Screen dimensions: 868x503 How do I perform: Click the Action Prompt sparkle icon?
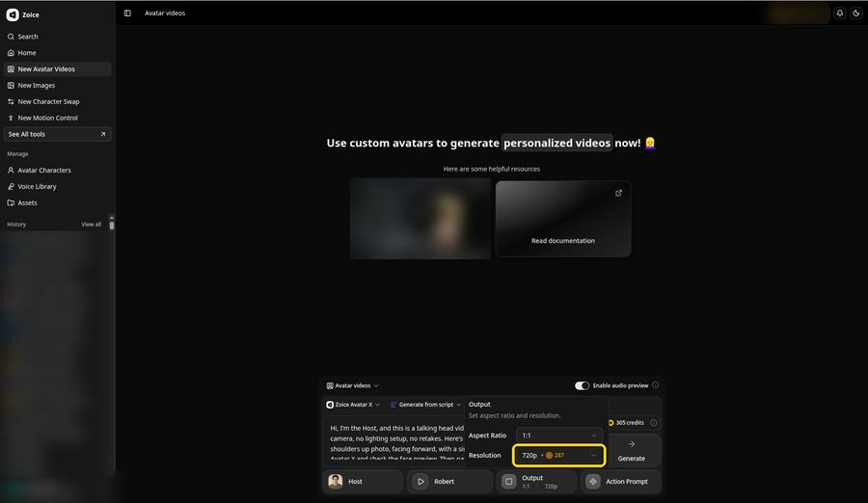(x=593, y=482)
